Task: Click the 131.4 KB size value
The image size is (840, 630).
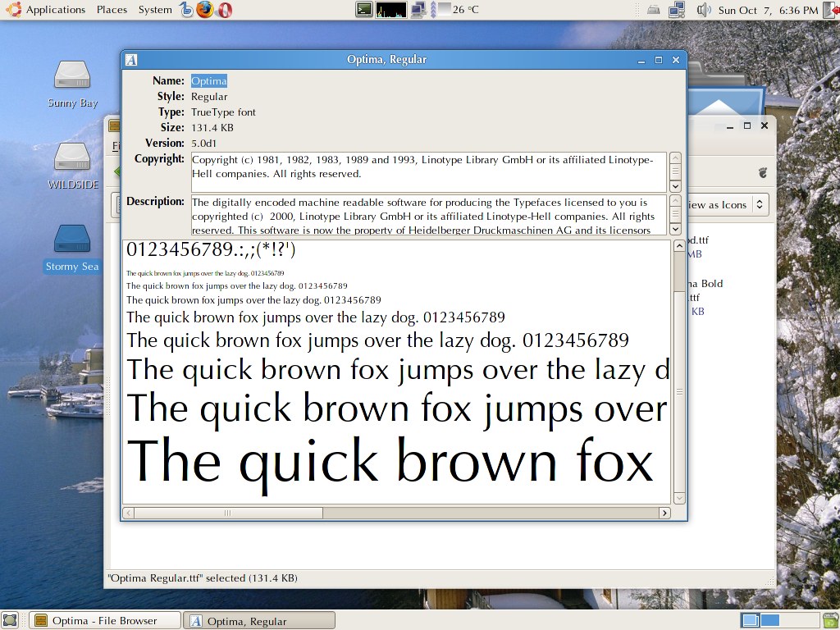Action: coord(212,127)
